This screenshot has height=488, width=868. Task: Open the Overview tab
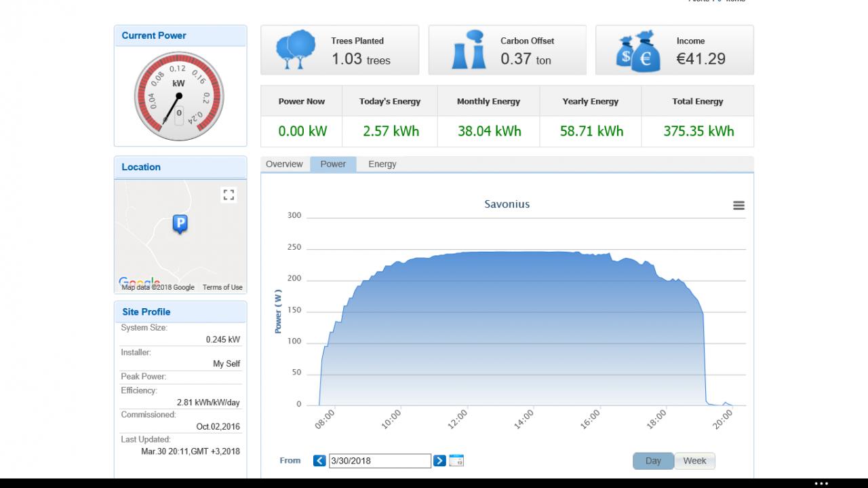(x=284, y=164)
